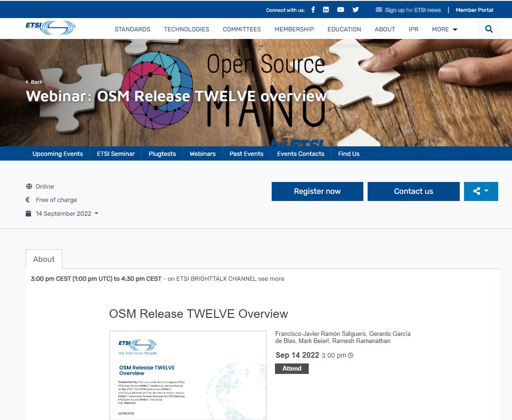Open the EDUCATION menu

tap(344, 29)
